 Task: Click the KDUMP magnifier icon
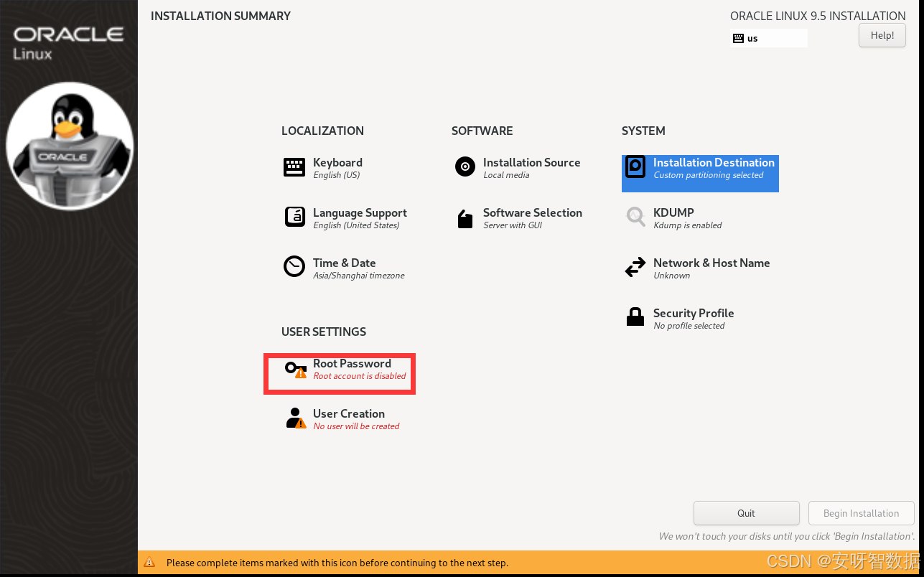[x=635, y=217]
